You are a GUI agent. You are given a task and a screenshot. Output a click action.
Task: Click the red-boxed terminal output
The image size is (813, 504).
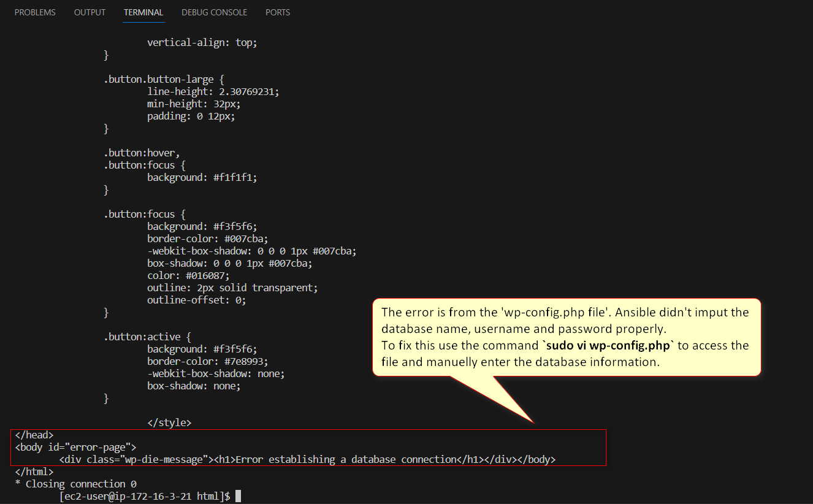point(307,448)
